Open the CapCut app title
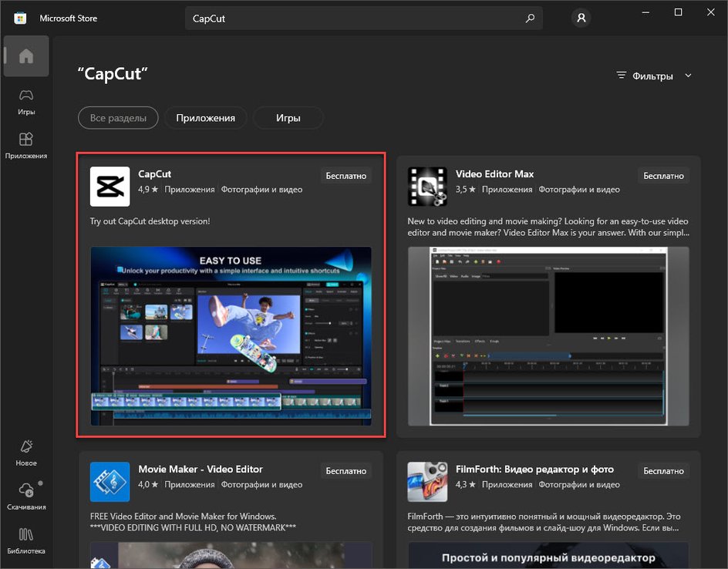 pyautogui.click(x=154, y=174)
